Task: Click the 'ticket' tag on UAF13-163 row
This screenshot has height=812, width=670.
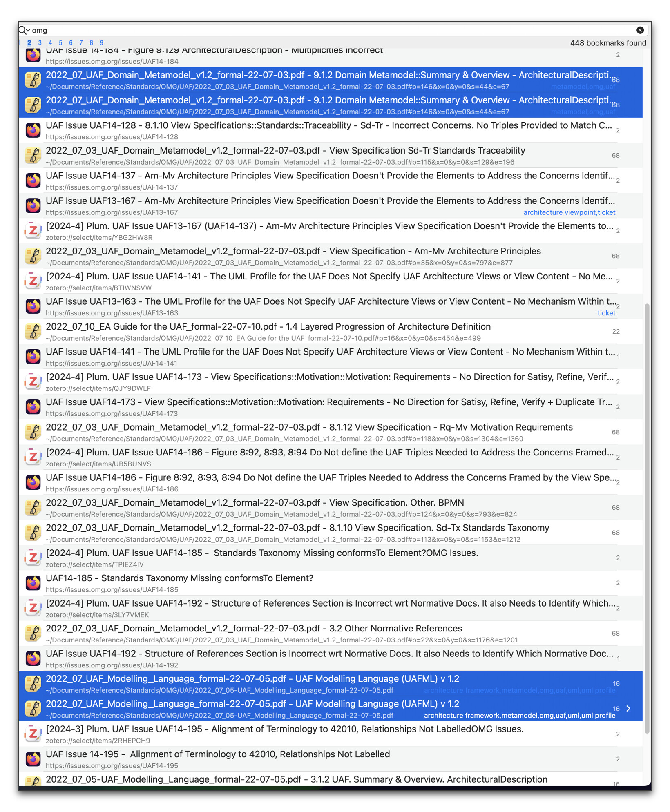Action: click(x=606, y=313)
